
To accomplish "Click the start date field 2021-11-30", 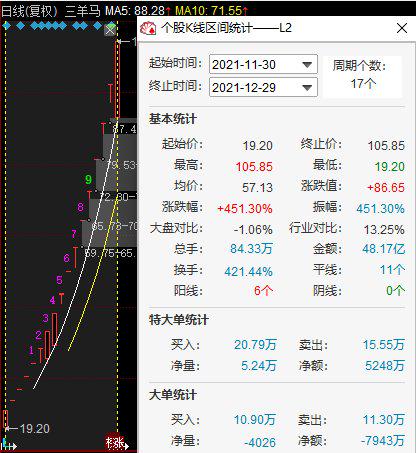I will (263, 64).
